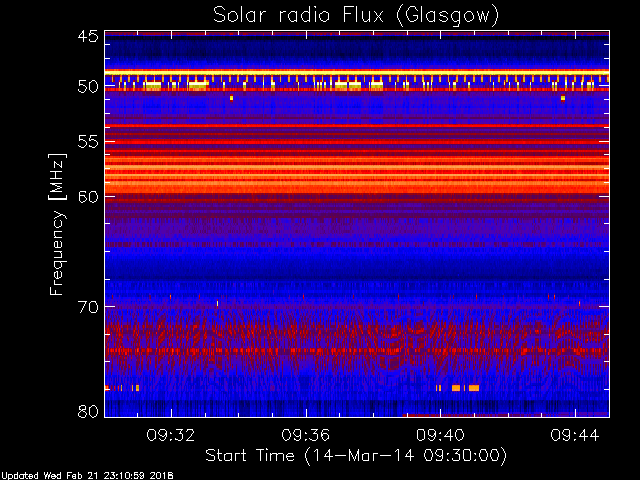Viewport: 640px width, 480px height.
Task: Click the "Frequency [MHz]" axis label
Action: (x=57, y=224)
